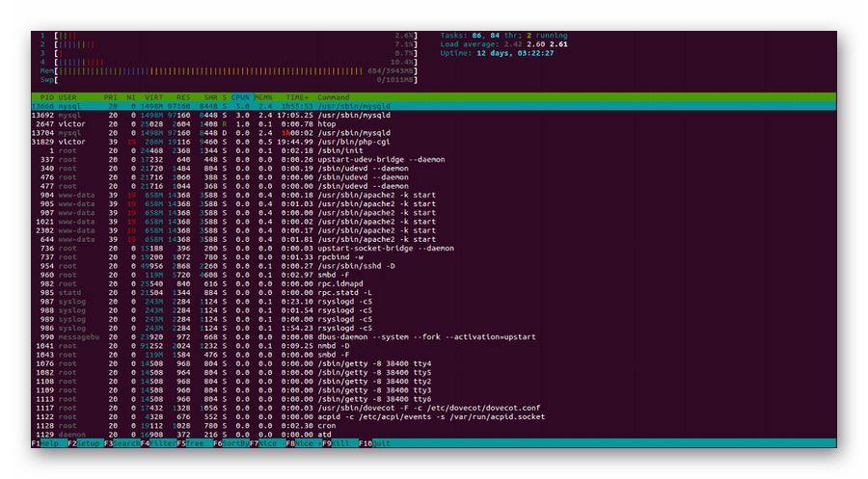Select the cron process row
Screen dimensions: 868x479
[433, 426]
